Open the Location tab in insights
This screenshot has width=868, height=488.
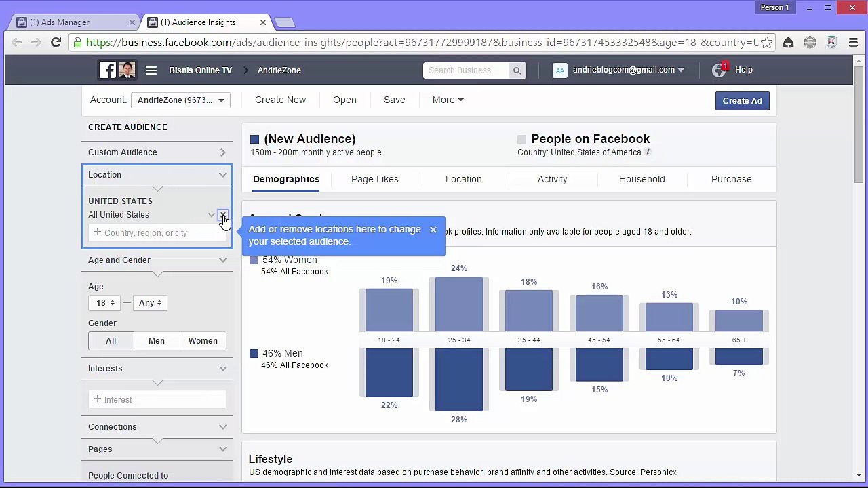[464, 179]
